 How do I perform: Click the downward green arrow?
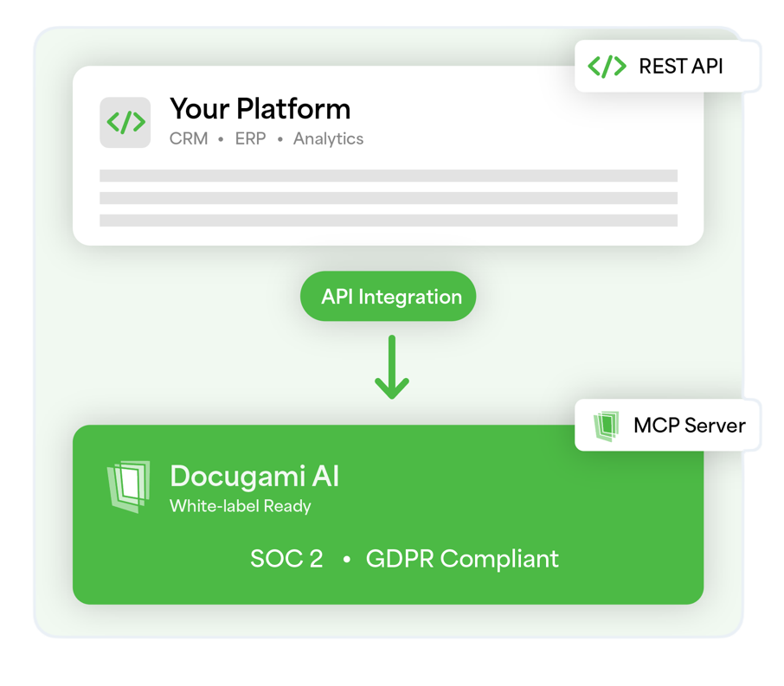click(x=394, y=368)
